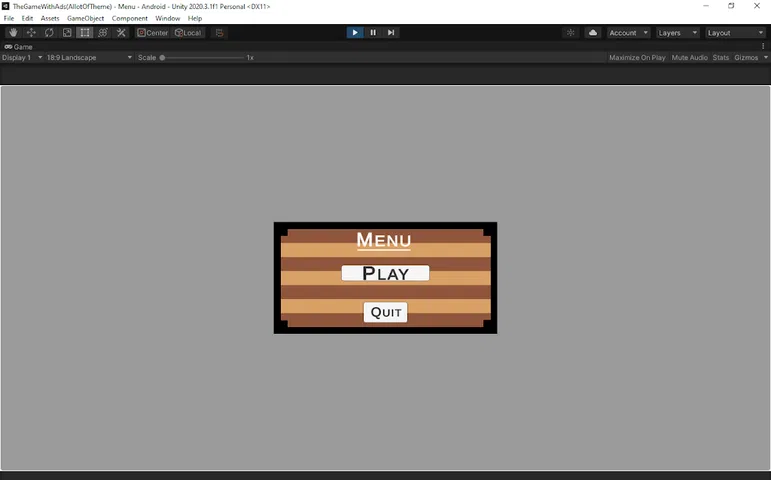The image size is (771, 480).
Task: Open the GameObject menu
Action: tap(85, 18)
